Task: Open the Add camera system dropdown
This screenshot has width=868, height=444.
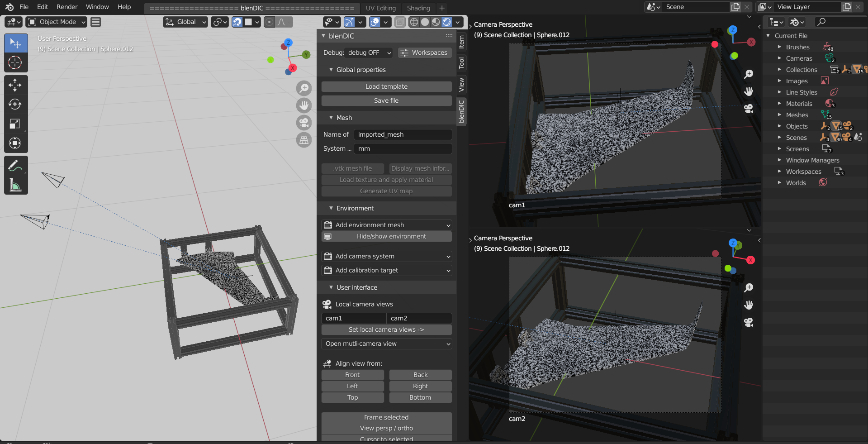Action: [x=387, y=256]
